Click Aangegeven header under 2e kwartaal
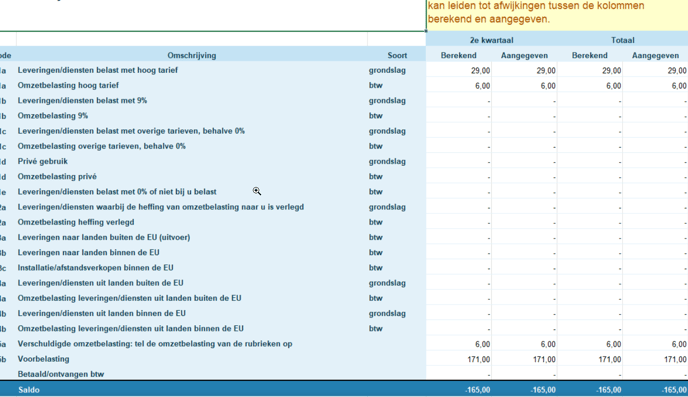 click(524, 55)
